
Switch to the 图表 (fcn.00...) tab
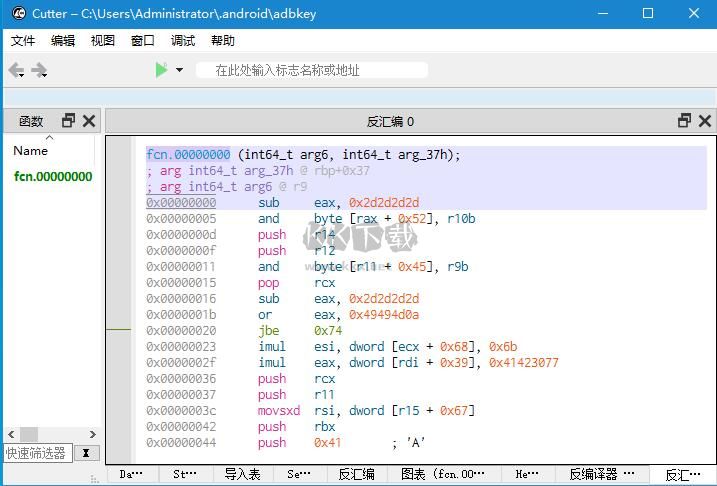(442, 474)
